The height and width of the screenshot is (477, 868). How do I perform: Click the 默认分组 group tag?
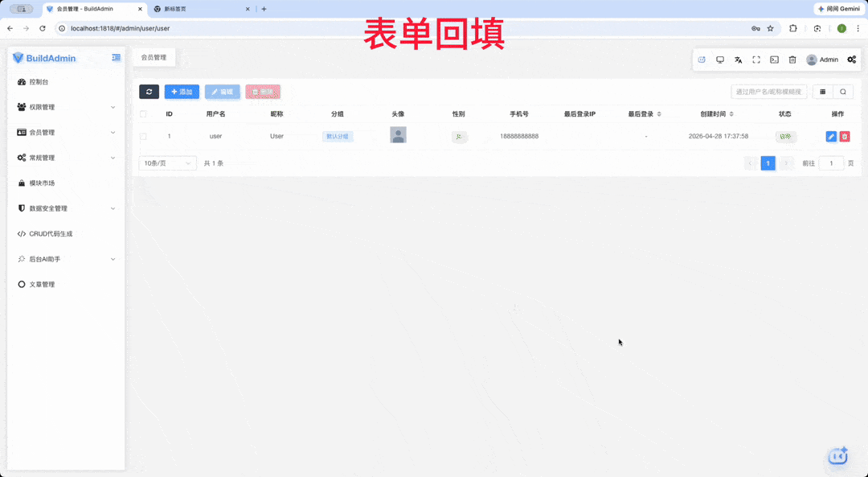pos(338,136)
